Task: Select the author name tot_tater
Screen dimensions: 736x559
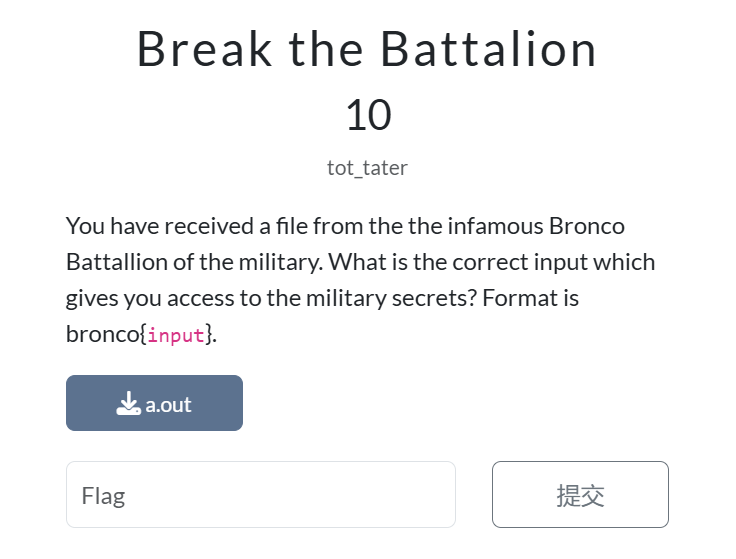Action: [x=367, y=168]
